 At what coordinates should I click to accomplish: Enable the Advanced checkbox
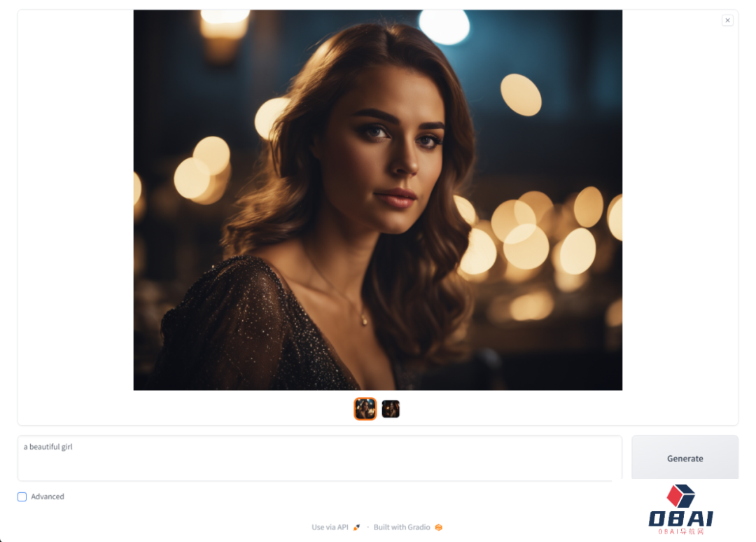point(22,496)
